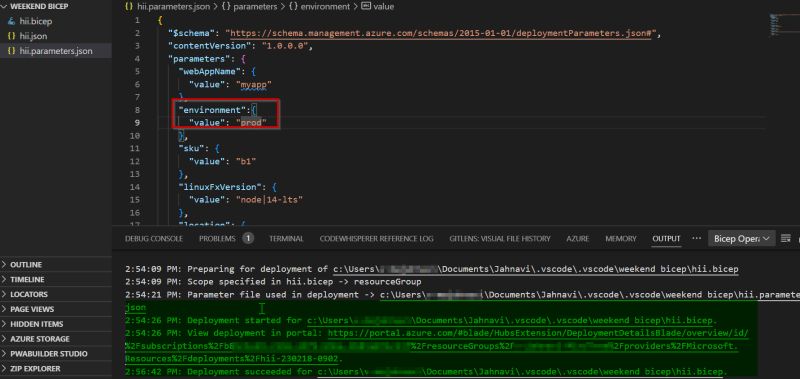Click the "node|14-lts" value
The image size is (800, 379).
[x=268, y=199]
